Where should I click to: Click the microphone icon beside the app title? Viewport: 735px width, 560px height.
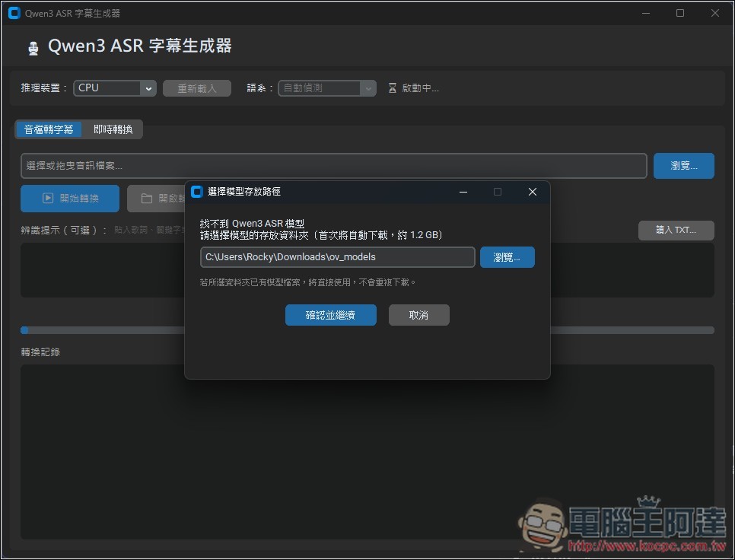point(32,46)
